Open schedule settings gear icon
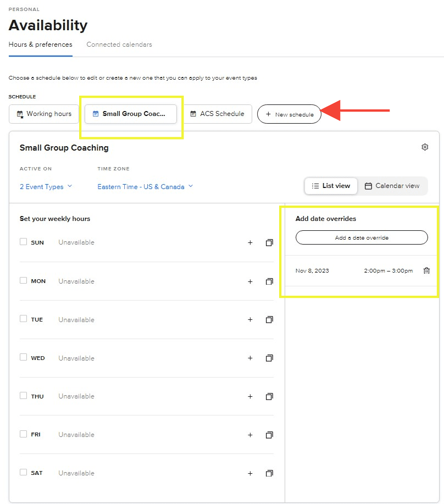Screen dimensions: 444x504 (x=425, y=147)
